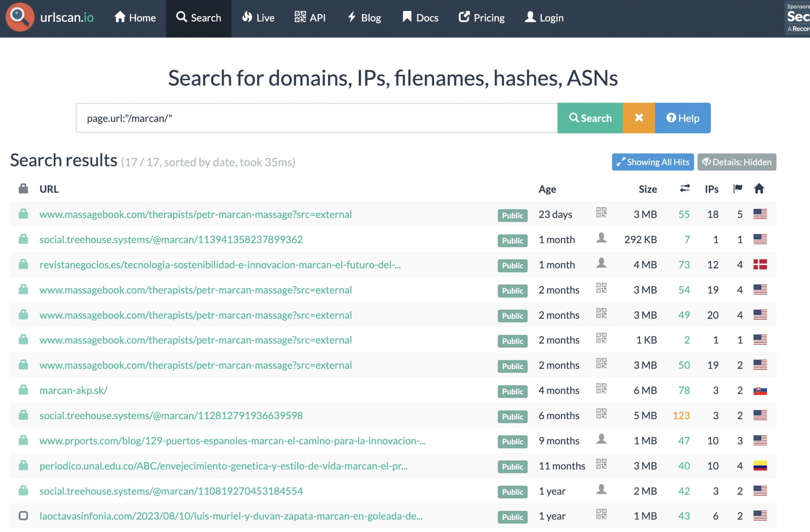Image resolution: width=810 pixels, height=532 pixels.
Task: Click request count 78 in marcan-akp.sk row
Action: (x=684, y=390)
